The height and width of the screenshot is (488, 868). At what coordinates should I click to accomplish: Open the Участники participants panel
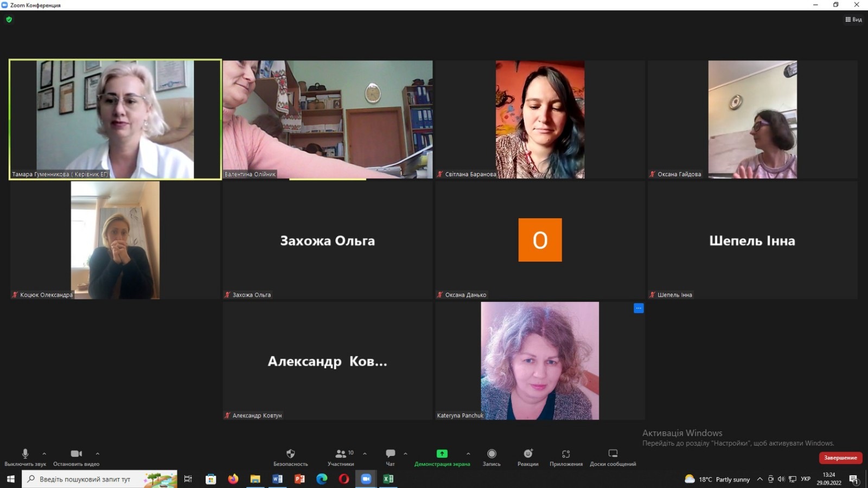tap(341, 457)
